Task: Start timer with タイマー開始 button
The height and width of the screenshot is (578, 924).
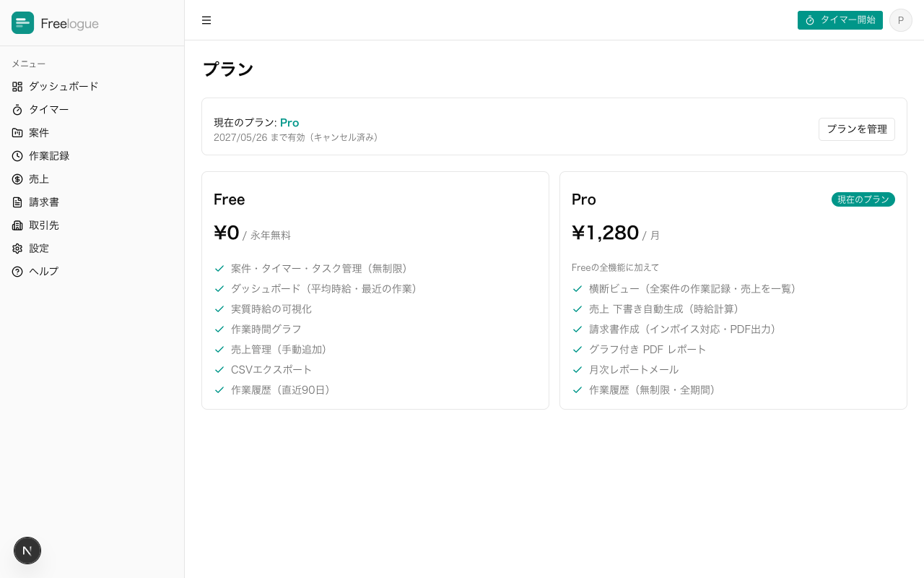Action: [x=840, y=20]
